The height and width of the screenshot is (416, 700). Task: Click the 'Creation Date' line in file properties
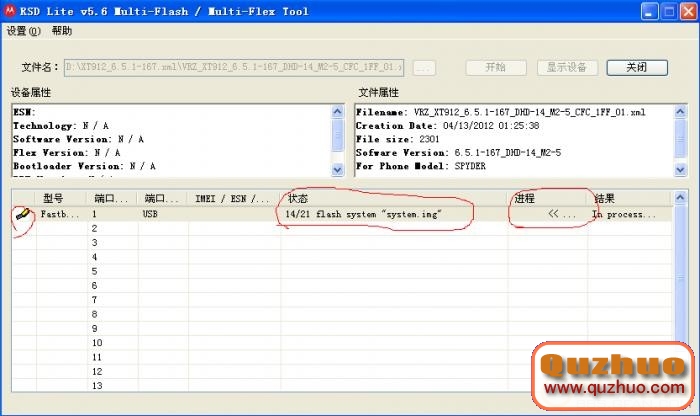[448, 126]
